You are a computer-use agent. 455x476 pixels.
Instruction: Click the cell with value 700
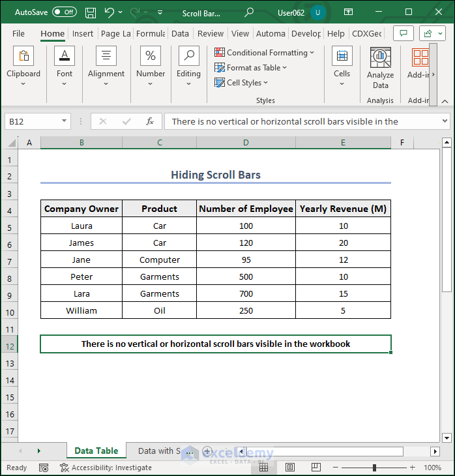click(246, 293)
